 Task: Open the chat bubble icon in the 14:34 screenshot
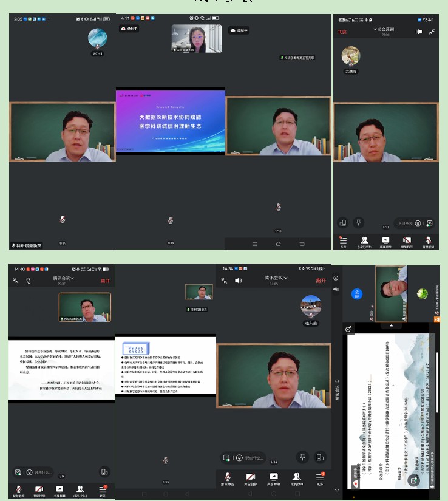point(226,458)
